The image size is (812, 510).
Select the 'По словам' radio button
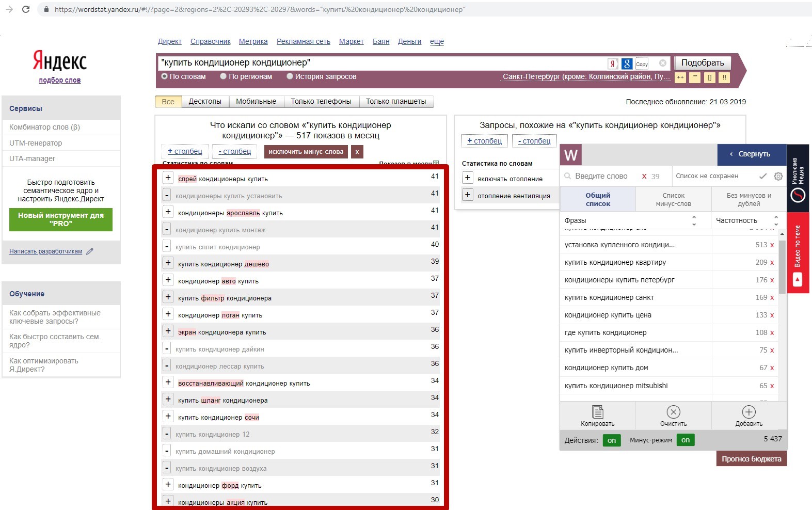[165, 76]
